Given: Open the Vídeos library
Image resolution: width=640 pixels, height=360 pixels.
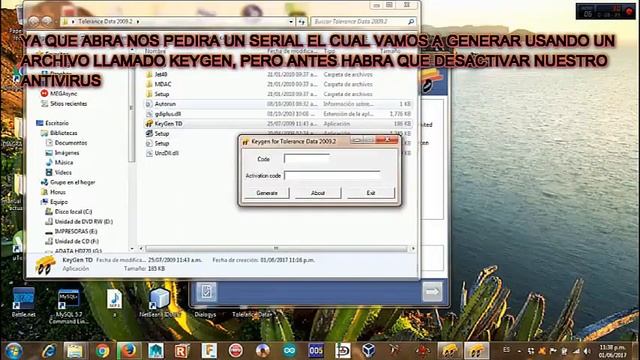Looking at the screenshot, I should coord(58,172).
